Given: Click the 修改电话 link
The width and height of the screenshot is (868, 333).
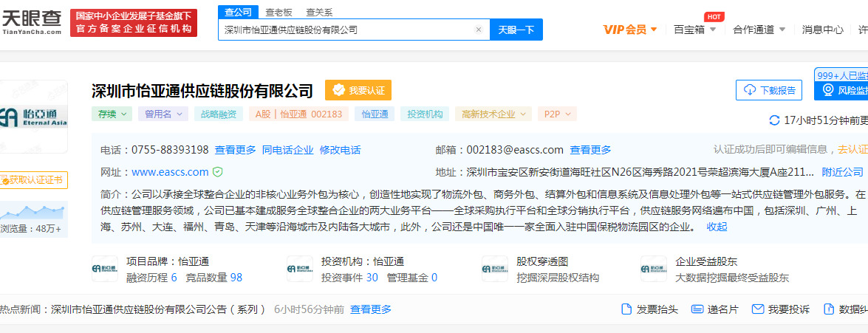Looking at the screenshot, I should (340, 150).
